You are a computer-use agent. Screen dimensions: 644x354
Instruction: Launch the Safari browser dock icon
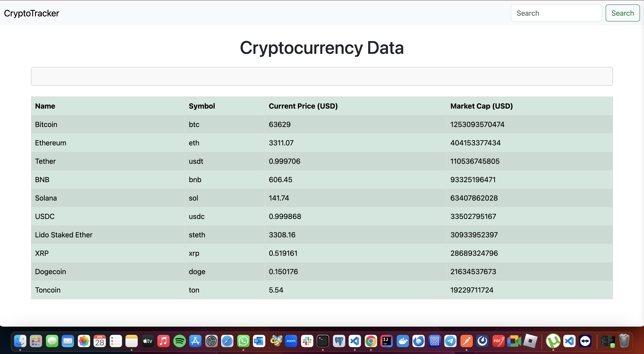tap(227, 341)
